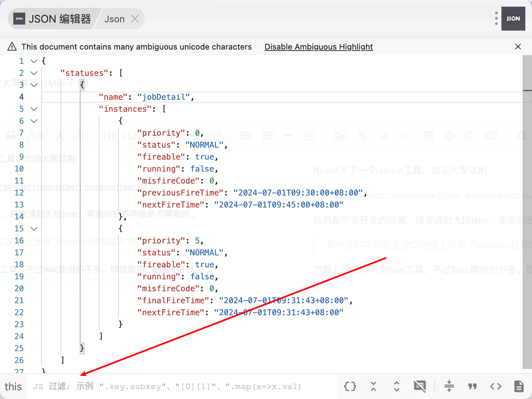Click the line 22 timestamp value

click(279, 313)
